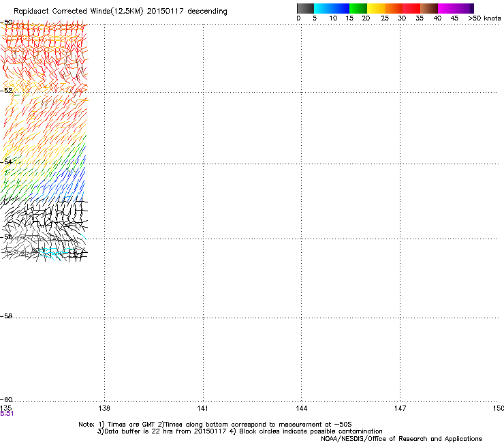Click the legend label '10'
The width and height of the screenshot is (504, 443).
point(333,18)
